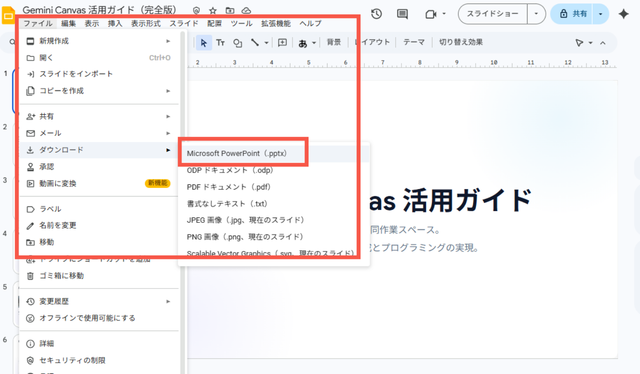Screen dimensions: 640x374
Task: Open the share options dropdown arrow
Action: point(600,14)
